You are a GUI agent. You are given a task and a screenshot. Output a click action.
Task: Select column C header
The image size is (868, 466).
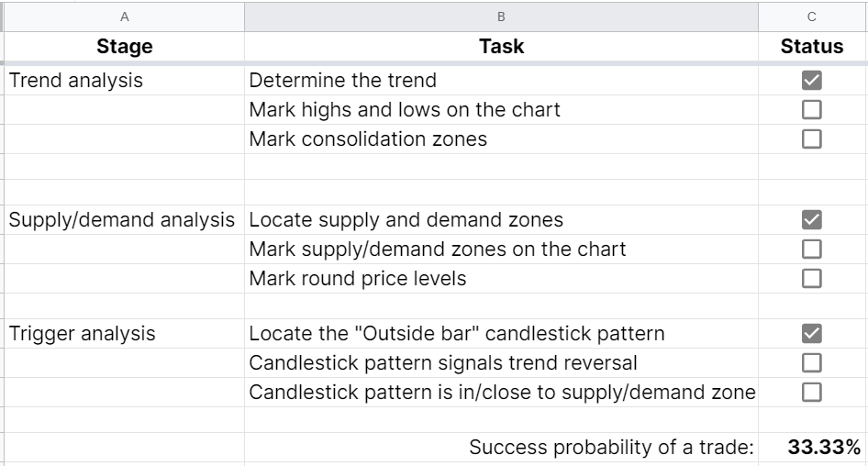812,17
